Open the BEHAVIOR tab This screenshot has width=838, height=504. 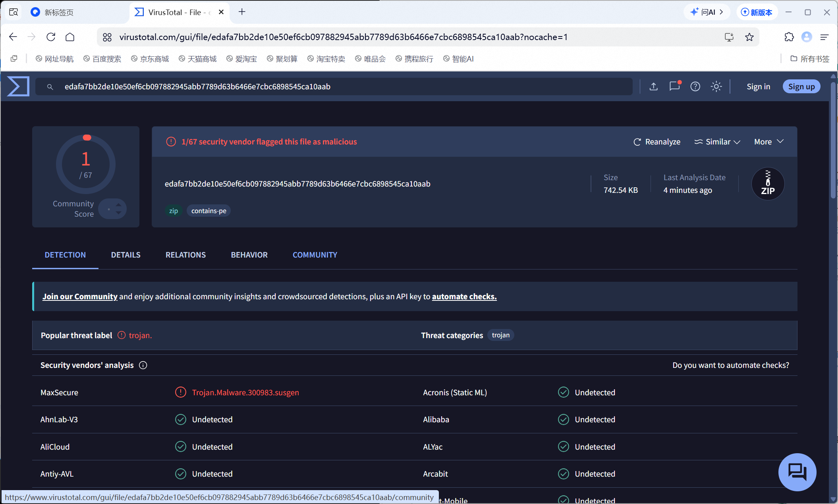[249, 255]
